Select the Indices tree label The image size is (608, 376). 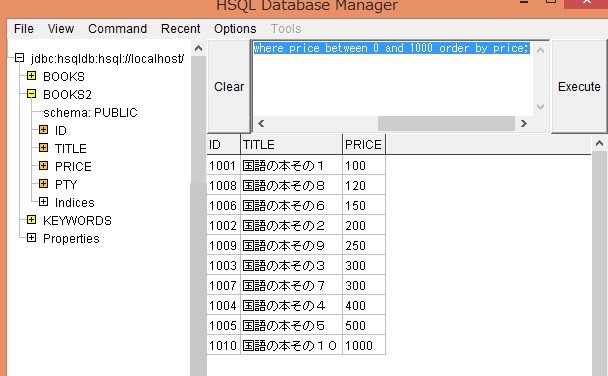[75, 203]
